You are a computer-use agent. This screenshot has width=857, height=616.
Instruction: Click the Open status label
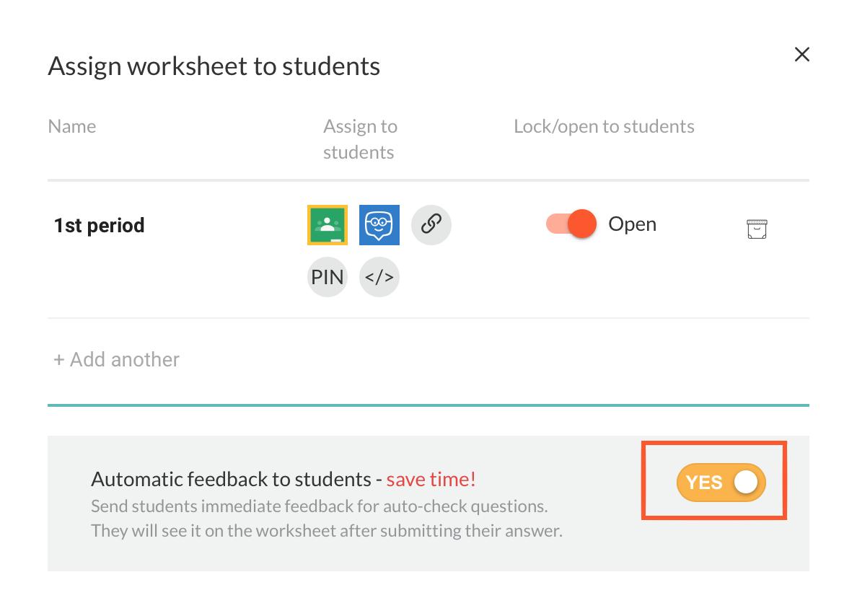click(x=633, y=224)
